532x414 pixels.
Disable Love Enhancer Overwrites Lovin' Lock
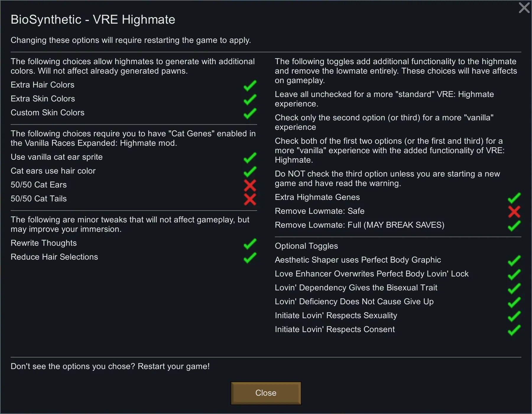click(x=514, y=274)
